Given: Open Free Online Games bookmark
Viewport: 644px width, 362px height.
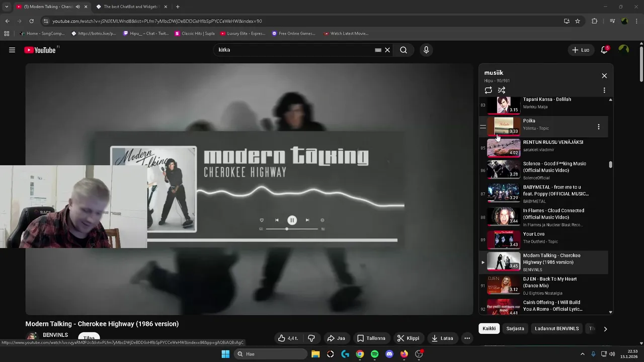Looking at the screenshot, I should click(293, 34).
